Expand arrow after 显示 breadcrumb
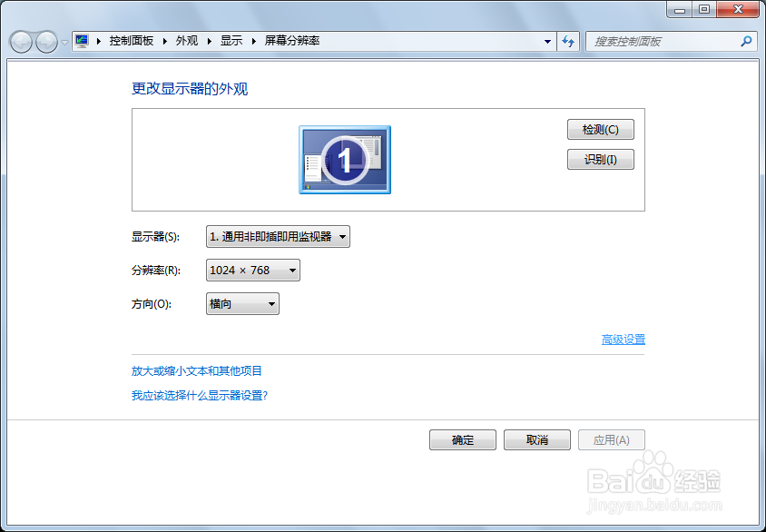The width and height of the screenshot is (766, 532). 254,42
